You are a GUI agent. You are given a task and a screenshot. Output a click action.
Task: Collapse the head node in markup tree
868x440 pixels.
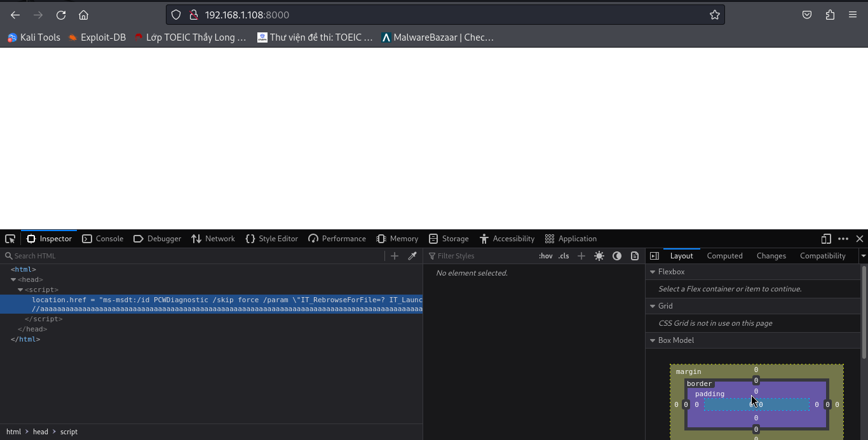pos(13,279)
